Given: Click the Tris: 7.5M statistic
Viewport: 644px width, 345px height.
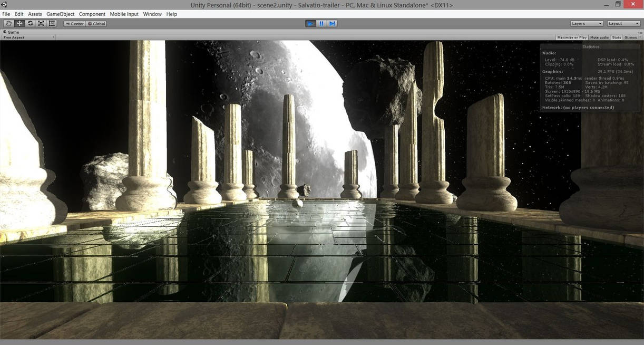Looking at the screenshot, I should click(x=555, y=87).
